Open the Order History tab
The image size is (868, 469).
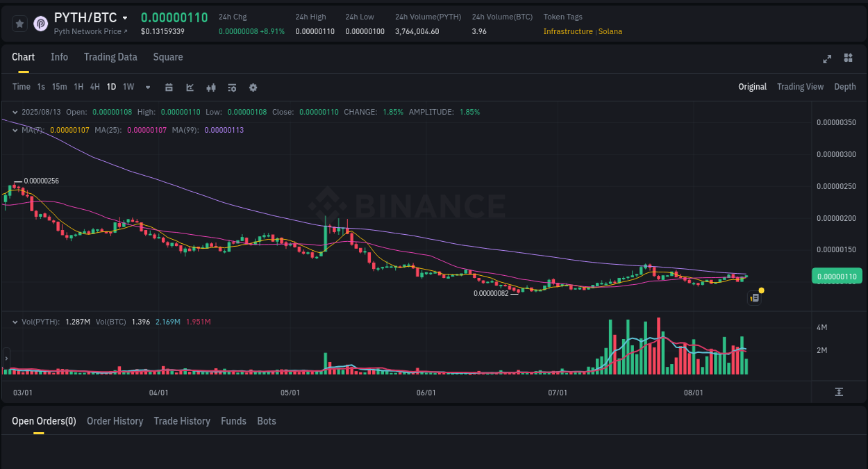pos(115,421)
